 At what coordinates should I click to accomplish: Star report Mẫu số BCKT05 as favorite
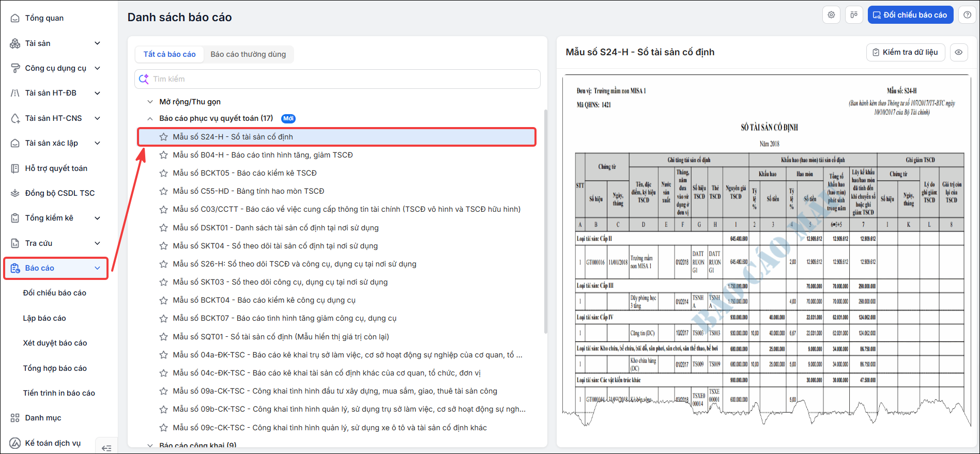tap(163, 173)
